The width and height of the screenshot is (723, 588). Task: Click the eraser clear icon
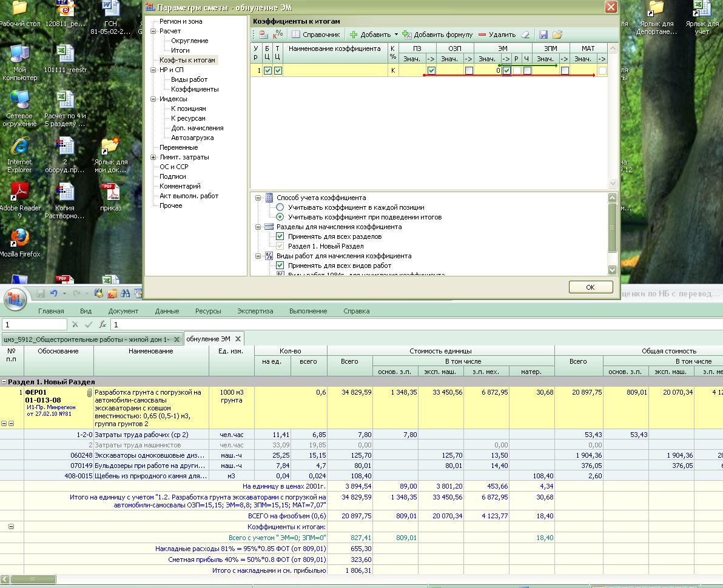[525, 35]
